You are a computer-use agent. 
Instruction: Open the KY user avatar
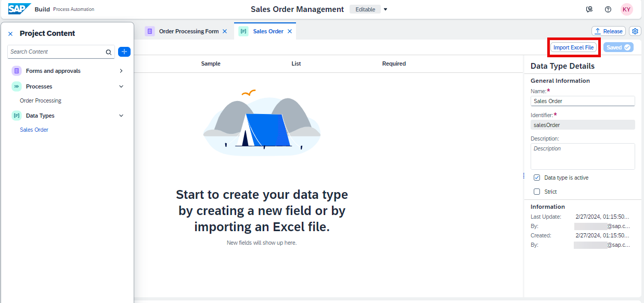627,9
